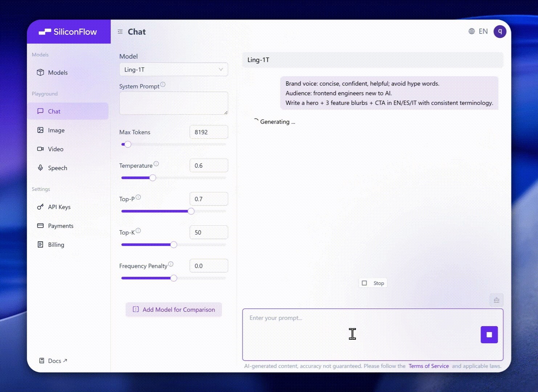The height and width of the screenshot is (392, 538).
Task: Click the Image picture icon
Action: pyautogui.click(x=40, y=130)
